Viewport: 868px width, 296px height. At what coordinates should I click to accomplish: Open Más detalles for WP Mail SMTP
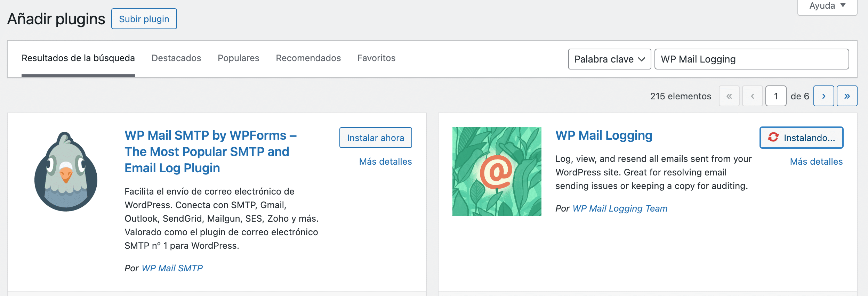click(x=385, y=162)
